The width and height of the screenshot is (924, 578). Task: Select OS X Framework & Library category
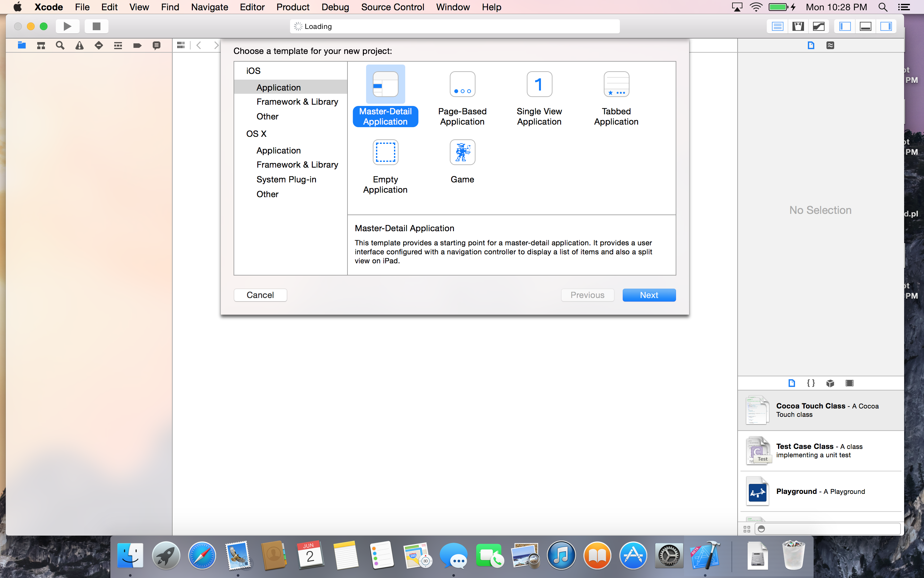tap(290, 164)
